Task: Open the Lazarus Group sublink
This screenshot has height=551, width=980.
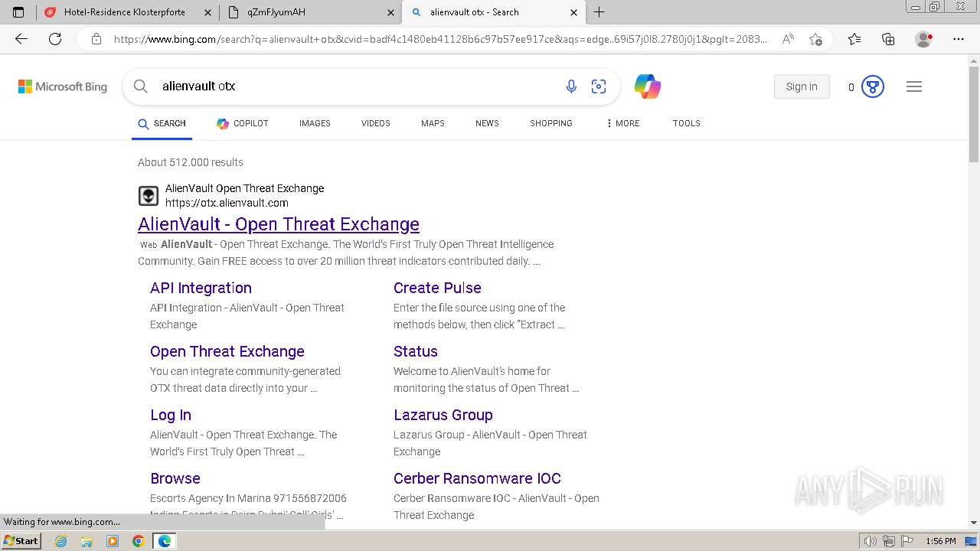Action: click(x=443, y=415)
